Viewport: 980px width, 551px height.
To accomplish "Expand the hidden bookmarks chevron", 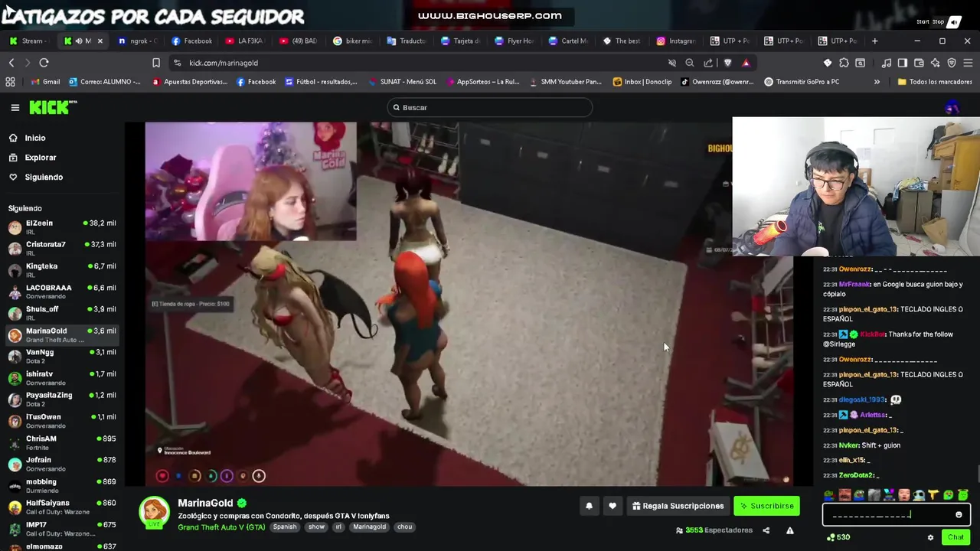I will coord(877,82).
